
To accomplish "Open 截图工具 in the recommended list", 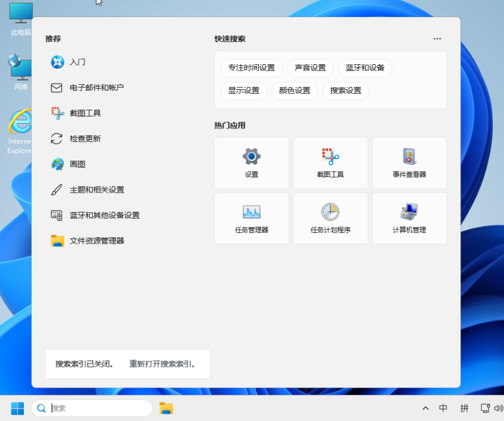I will (85, 113).
